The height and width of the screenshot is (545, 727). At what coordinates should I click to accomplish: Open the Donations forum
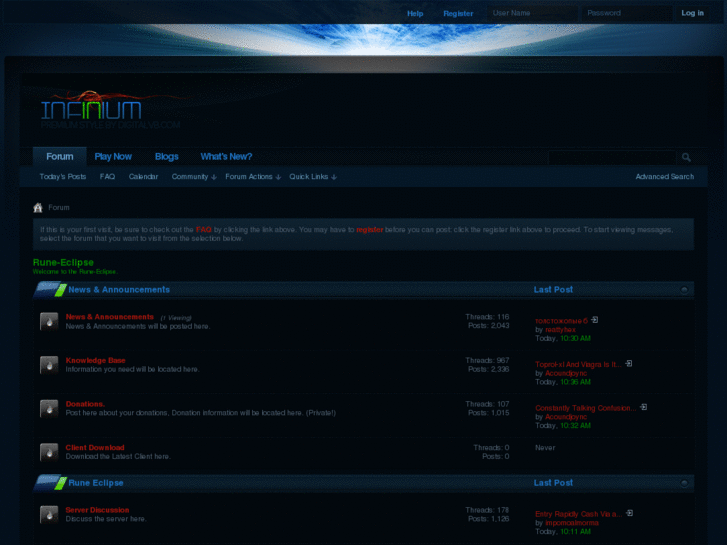click(85, 404)
